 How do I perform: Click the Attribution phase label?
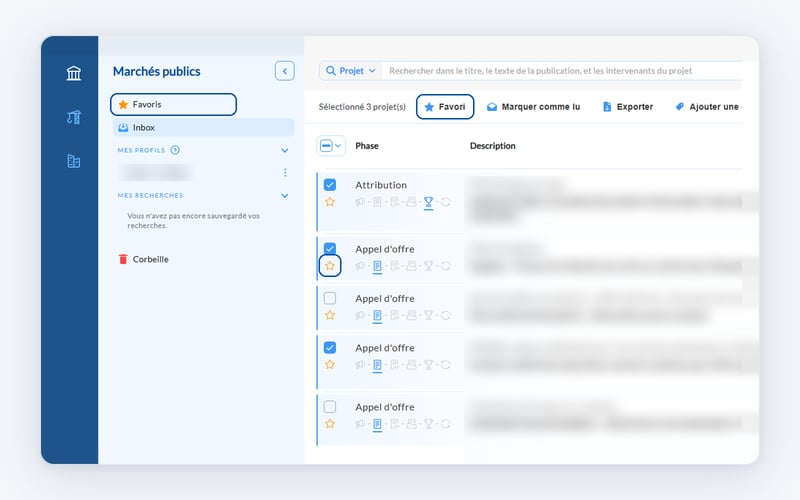click(x=381, y=185)
